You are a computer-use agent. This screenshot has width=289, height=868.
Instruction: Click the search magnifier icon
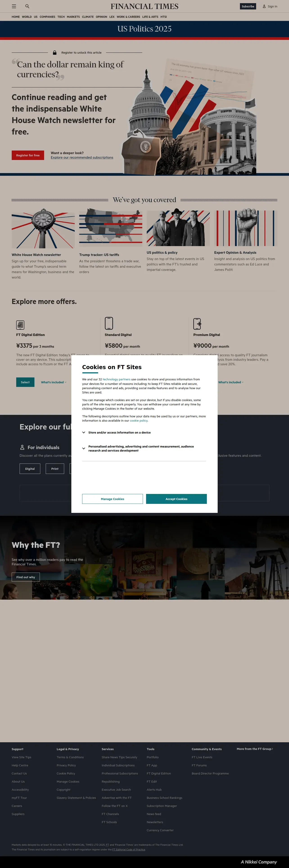[27, 6]
